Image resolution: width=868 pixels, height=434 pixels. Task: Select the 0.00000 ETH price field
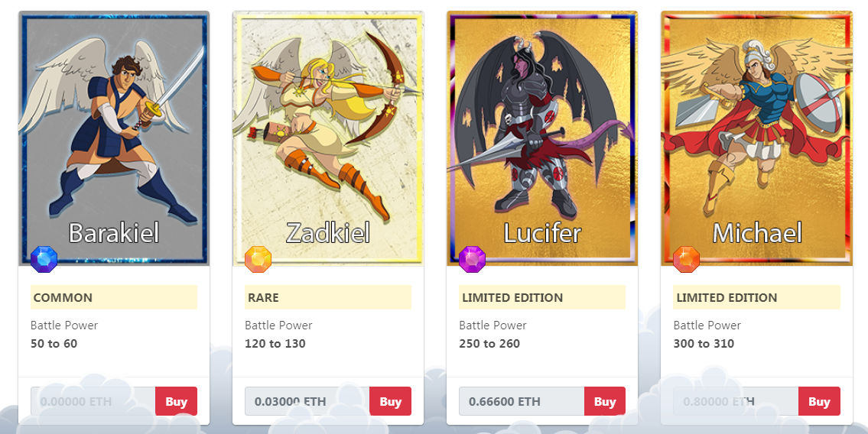(93, 401)
